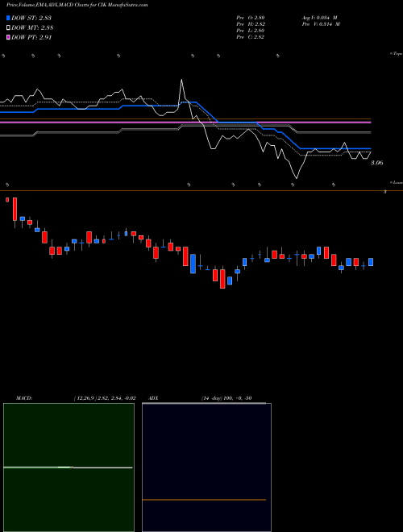403x532 pixels.
Task: Click the white price line spike peak
Action: (181, 80)
